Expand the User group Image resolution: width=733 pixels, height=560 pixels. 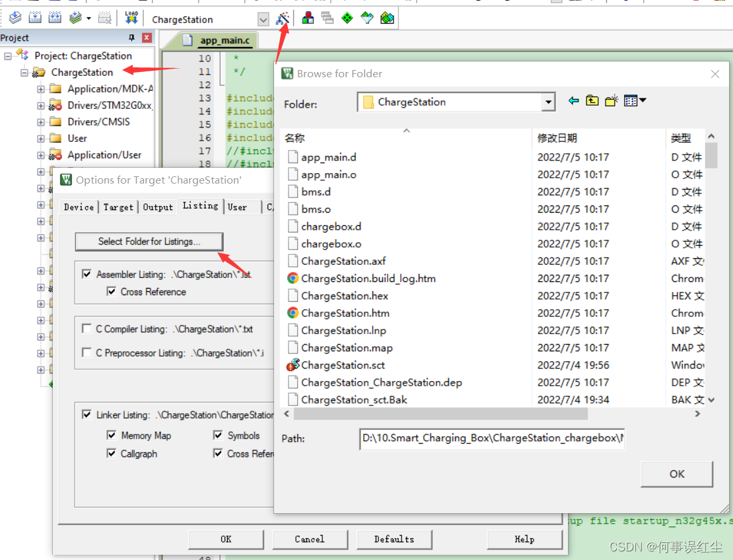[41, 139]
